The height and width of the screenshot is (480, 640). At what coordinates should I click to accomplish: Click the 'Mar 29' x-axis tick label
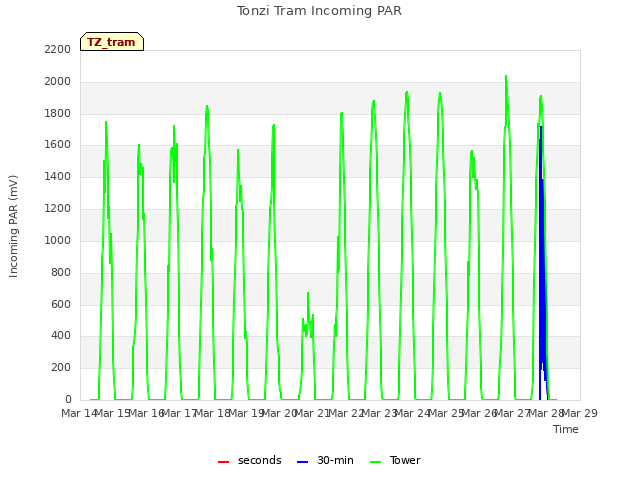[580, 413]
